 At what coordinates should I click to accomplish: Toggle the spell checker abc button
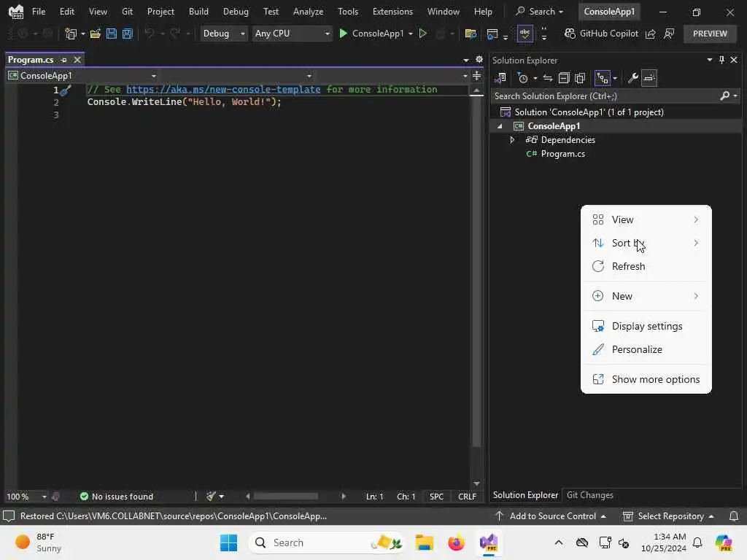(x=525, y=34)
